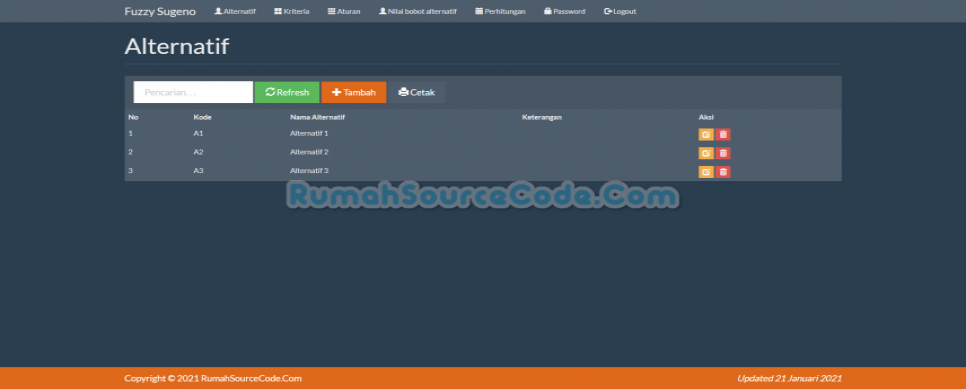Click the Fuzzy Sugeno brand link

(x=160, y=11)
